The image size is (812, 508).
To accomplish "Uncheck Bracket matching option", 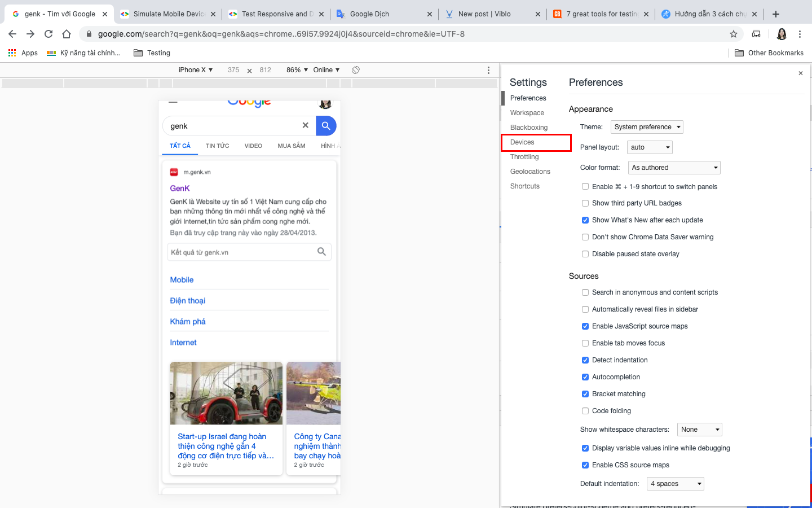I will 585,394.
